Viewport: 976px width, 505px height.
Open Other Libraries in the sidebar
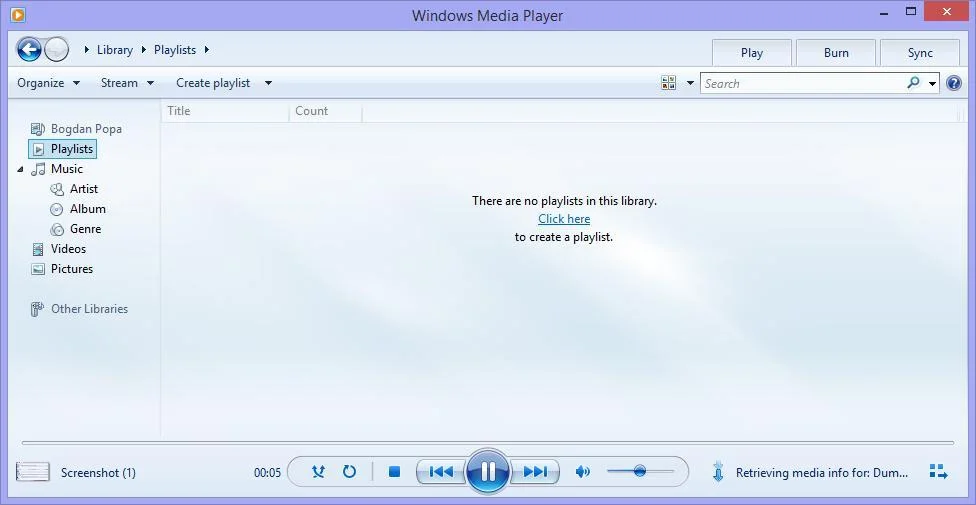tap(89, 309)
